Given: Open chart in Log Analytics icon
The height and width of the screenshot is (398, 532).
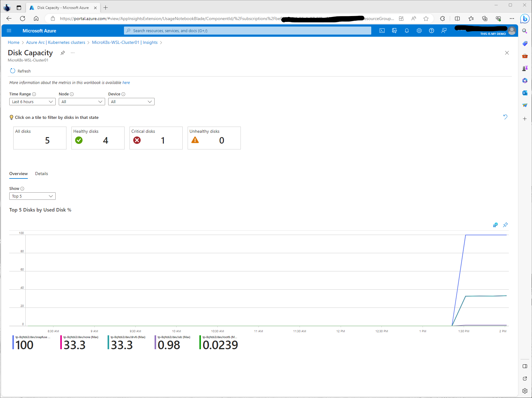Looking at the screenshot, I should tap(495, 225).
